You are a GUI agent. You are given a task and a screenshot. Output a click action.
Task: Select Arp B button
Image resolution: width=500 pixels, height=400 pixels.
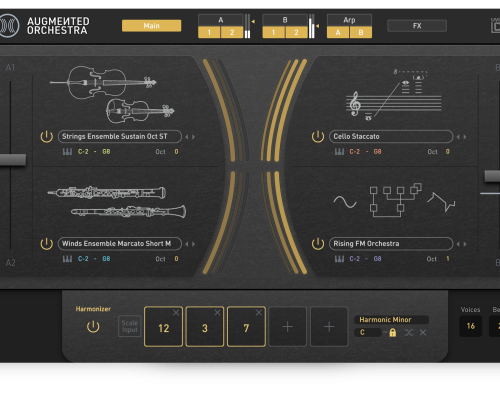[361, 32]
